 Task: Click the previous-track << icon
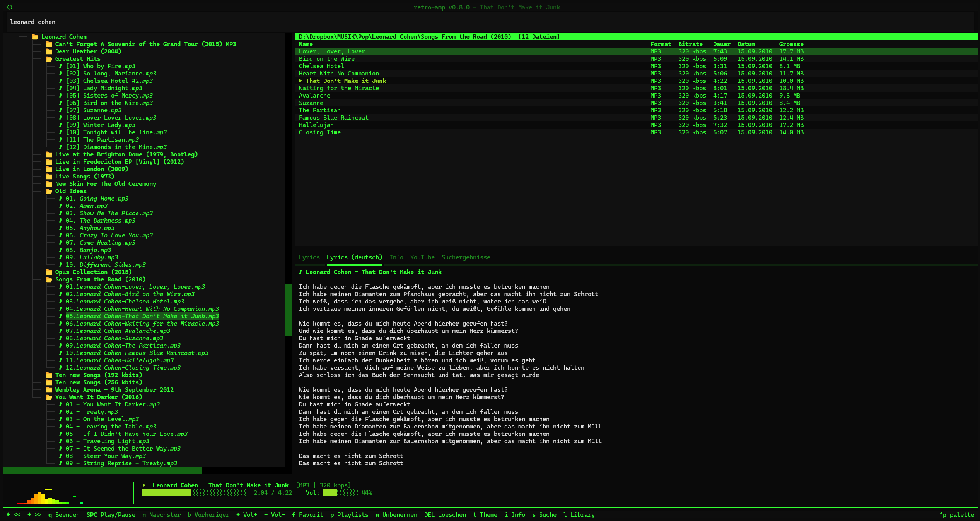pos(18,515)
